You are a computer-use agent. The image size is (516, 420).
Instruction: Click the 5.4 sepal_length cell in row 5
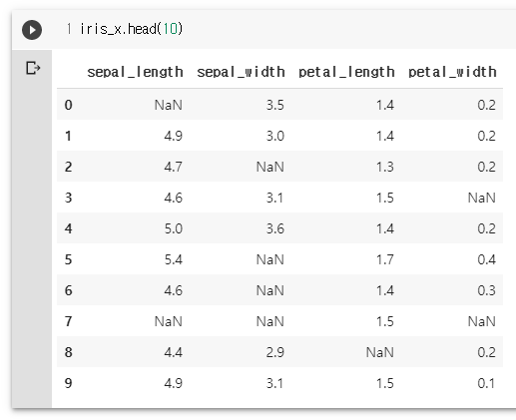(x=174, y=259)
